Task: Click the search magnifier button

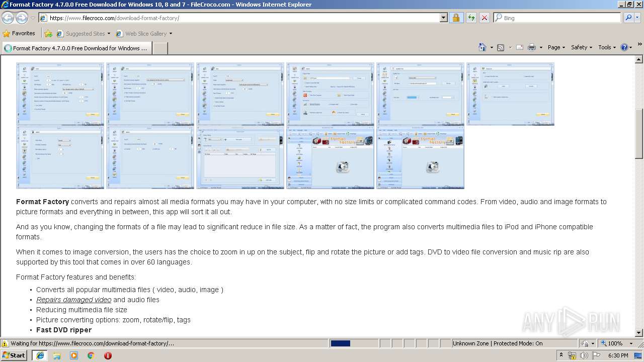Action: pyautogui.click(x=628, y=18)
